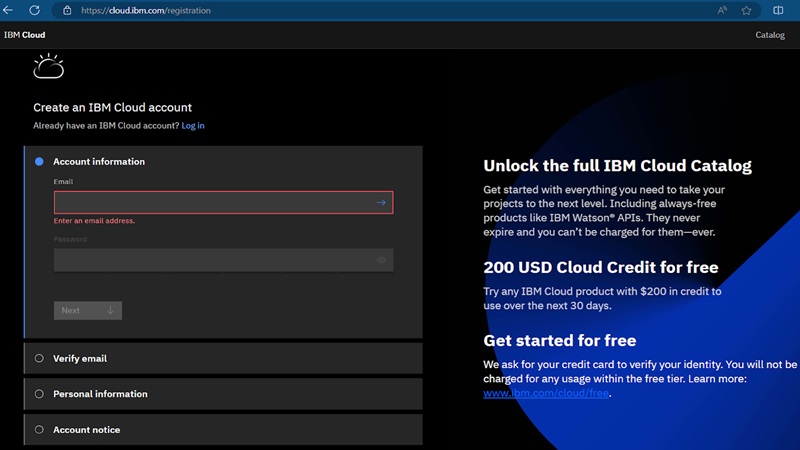Image resolution: width=800 pixels, height=450 pixels.
Task: Click into the Email input field
Action: point(212,203)
